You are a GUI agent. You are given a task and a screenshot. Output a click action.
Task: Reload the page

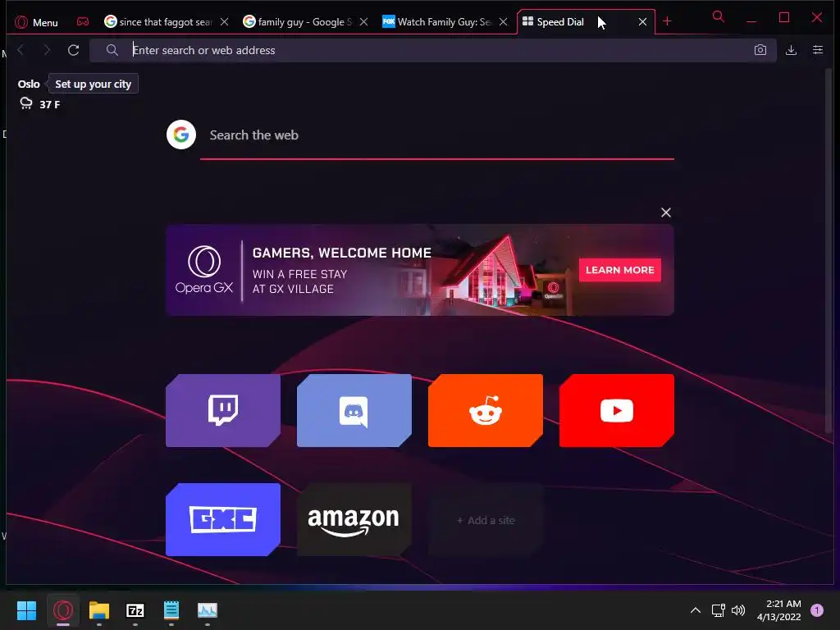tap(73, 50)
